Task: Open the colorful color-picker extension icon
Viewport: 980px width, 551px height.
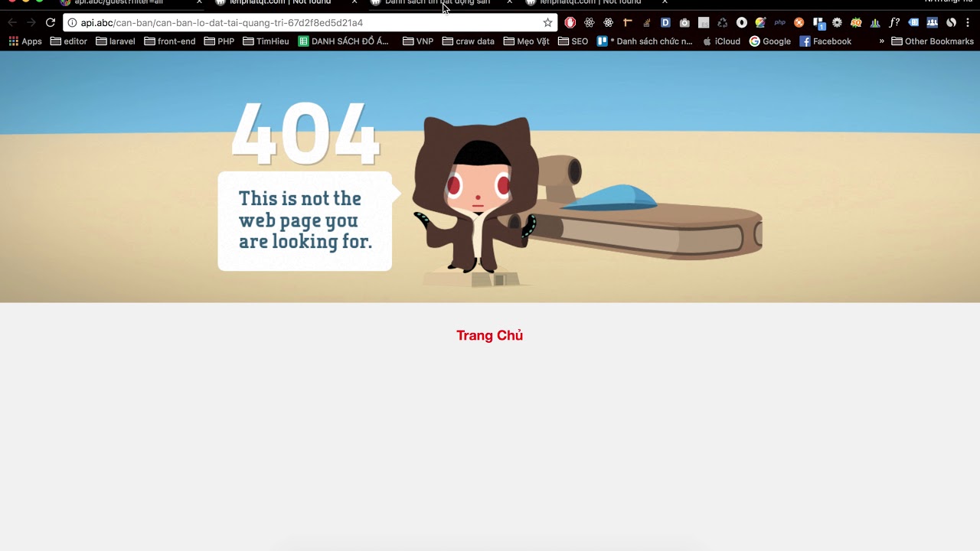Action: pos(760,23)
